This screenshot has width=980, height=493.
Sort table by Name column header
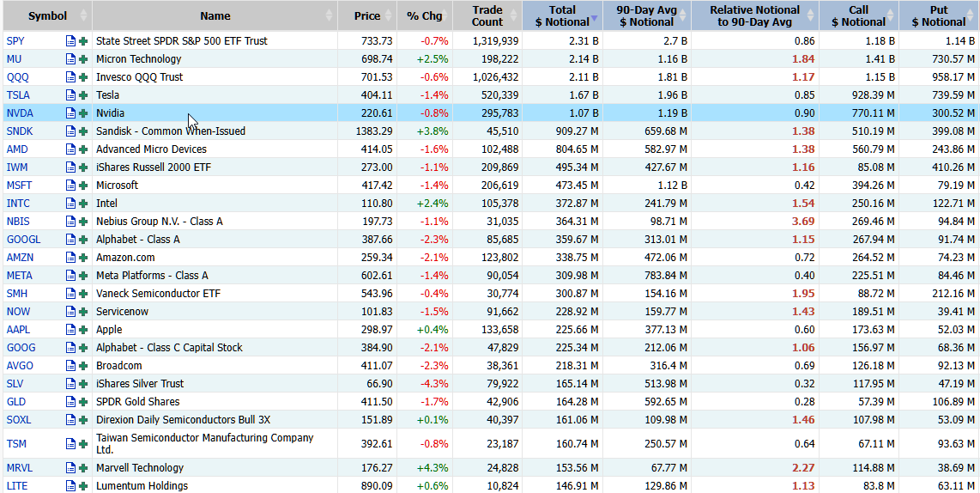[215, 16]
